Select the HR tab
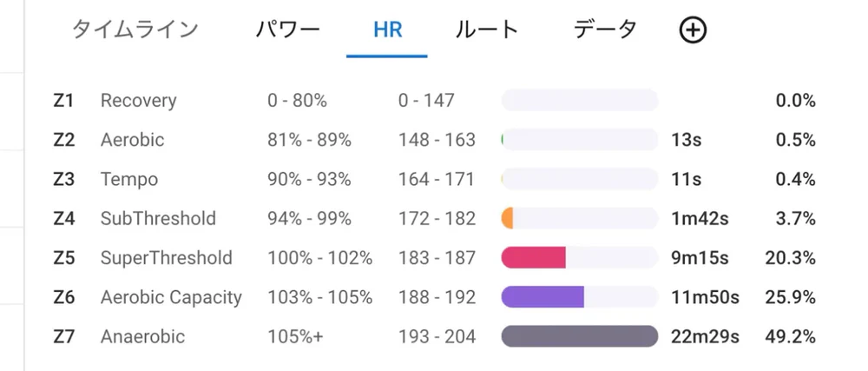This screenshot has width=868, height=371. pyautogui.click(x=387, y=30)
